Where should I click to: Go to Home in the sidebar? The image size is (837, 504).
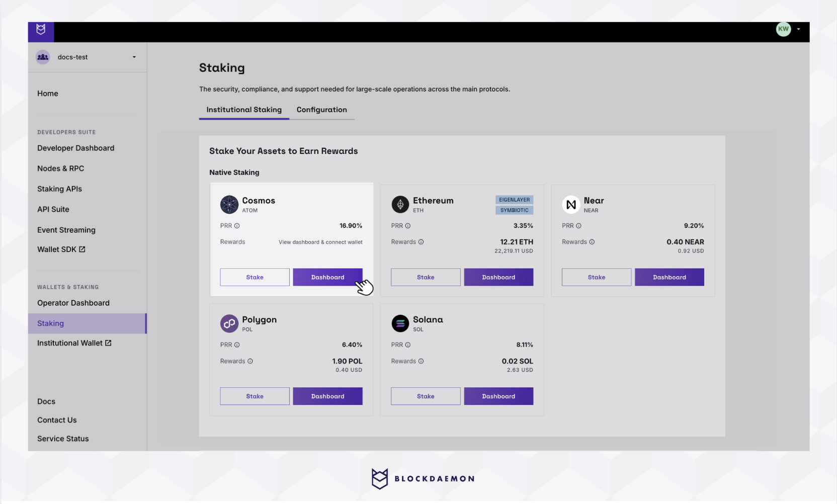[x=48, y=94]
